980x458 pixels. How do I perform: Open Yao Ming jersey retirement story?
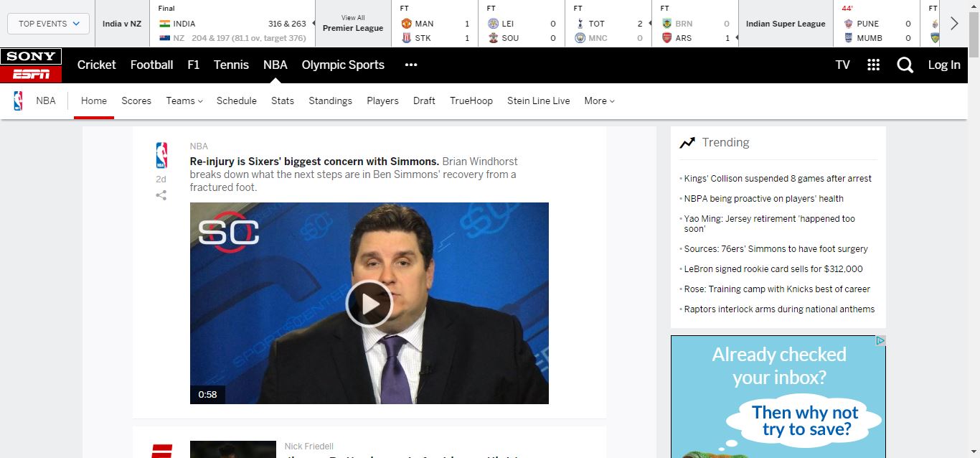[x=770, y=224]
